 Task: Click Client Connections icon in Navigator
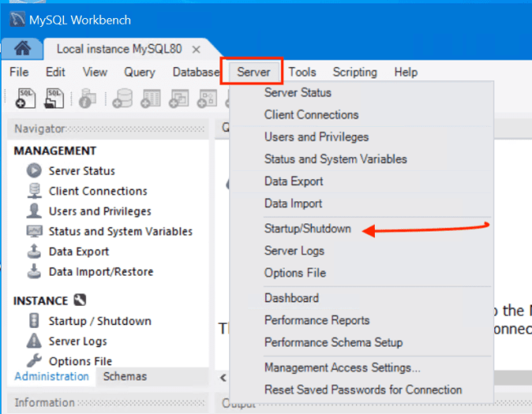[34, 191]
